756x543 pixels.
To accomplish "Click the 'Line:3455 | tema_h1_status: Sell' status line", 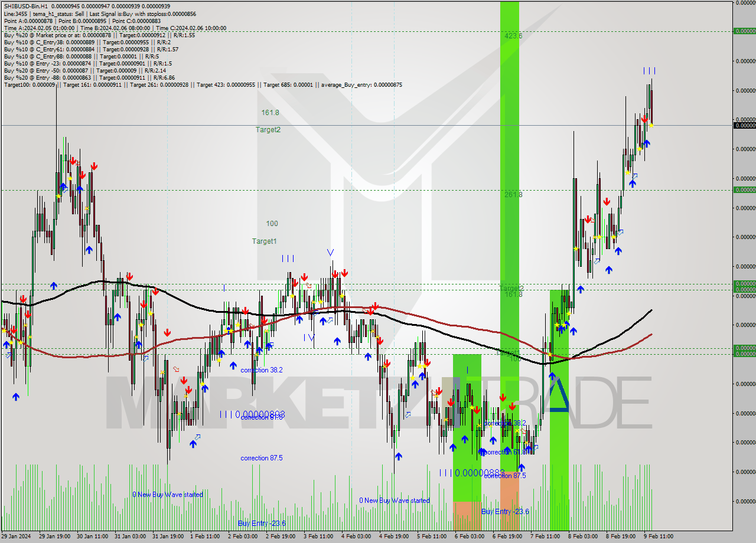I will pyautogui.click(x=100, y=14).
